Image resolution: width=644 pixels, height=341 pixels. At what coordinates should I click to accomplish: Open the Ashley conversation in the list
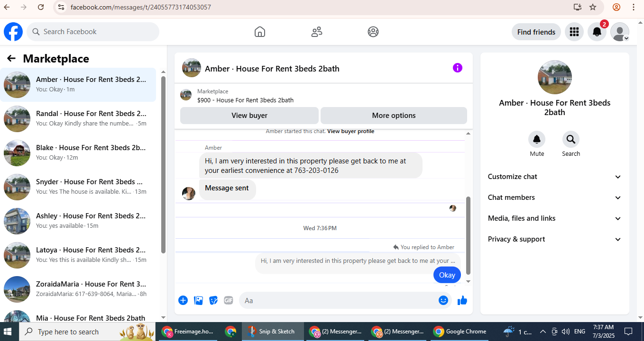pos(78,221)
